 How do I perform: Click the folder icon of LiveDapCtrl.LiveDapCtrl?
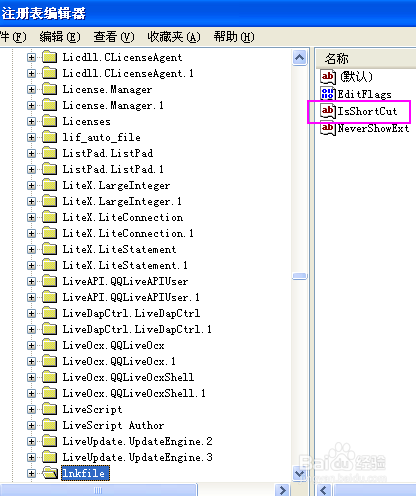[50, 313]
